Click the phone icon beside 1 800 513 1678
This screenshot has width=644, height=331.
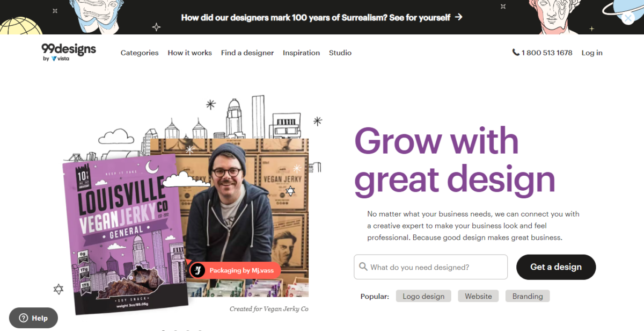point(516,53)
